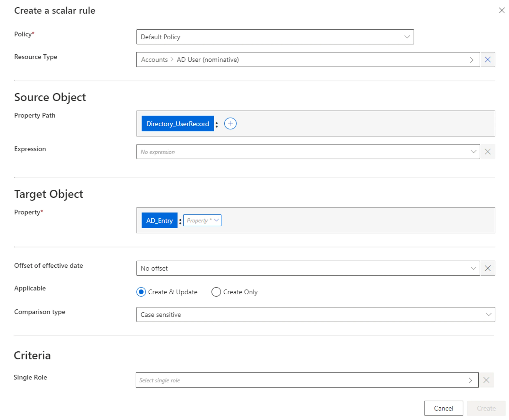Screen dimensions: 509x420
Task: Clear the Offset of effective date
Action: pos(487,268)
